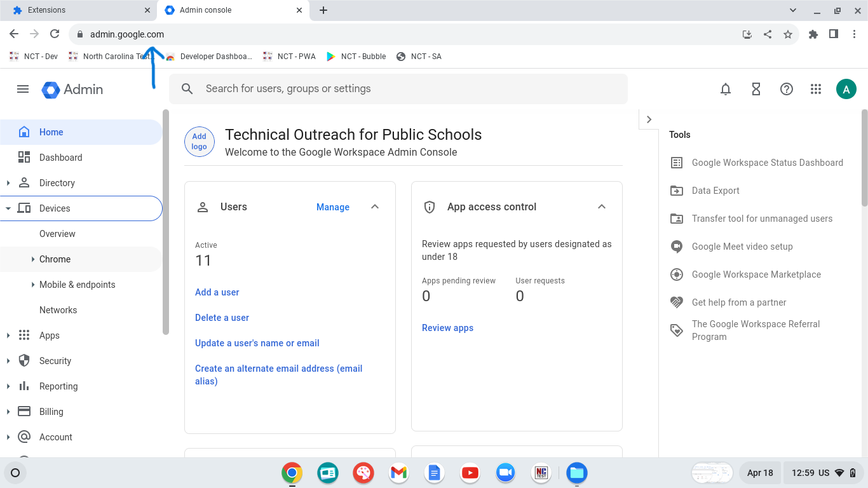868x488 pixels.
Task: Open Files app from the shelf
Action: click(x=577, y=473)
